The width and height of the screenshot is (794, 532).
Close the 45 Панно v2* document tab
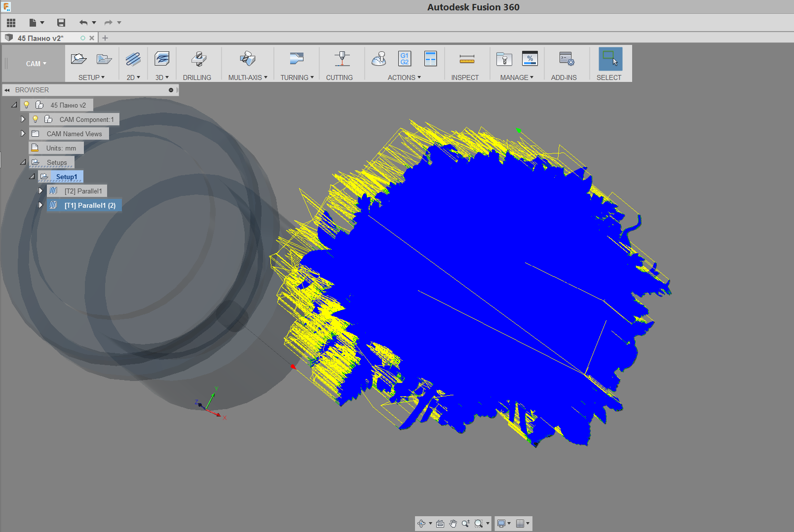click(x=92, y=38)
